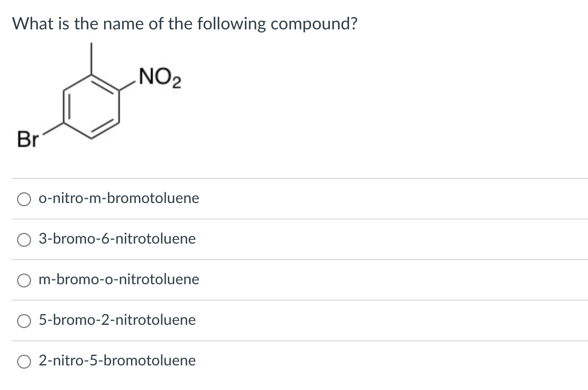Click the 3-bromo-6-nitrotoluene answer text
This screenshot has width=588, height=390.
click(117, 239)
